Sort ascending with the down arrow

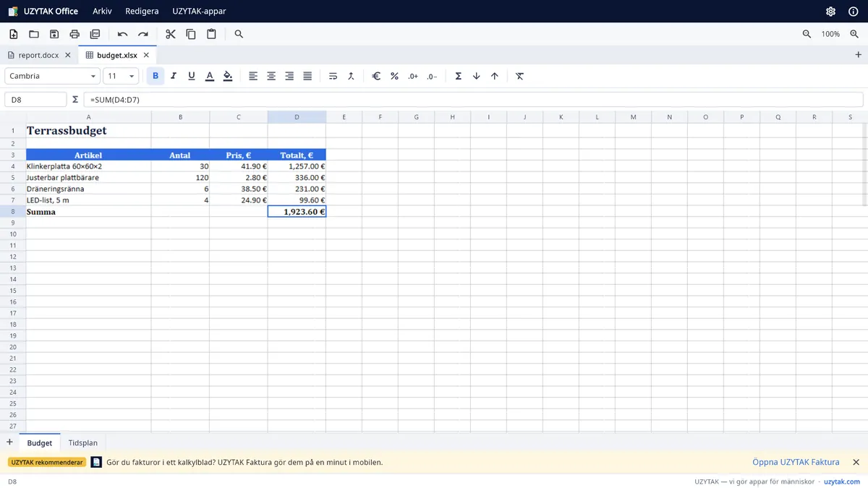click(477, 76)
